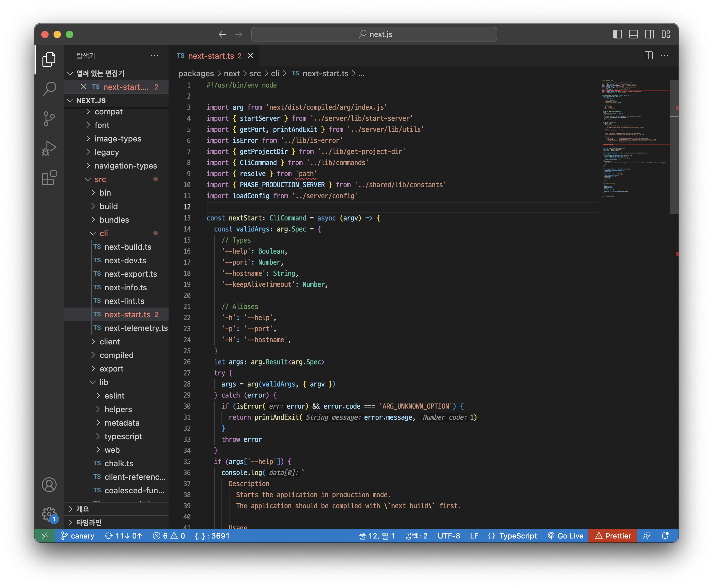Image resolution: width=713 pixels, height=588 pixels.
Task: Open the Extensions view
Action: click(49, 177)
